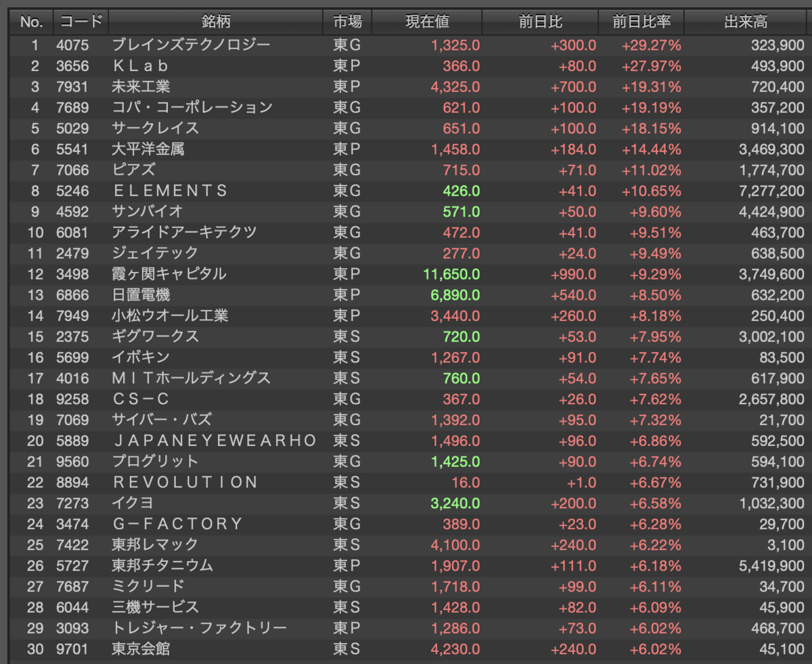
Task: Click the 前日比率 column header
Action: click(x=641, y=22)
